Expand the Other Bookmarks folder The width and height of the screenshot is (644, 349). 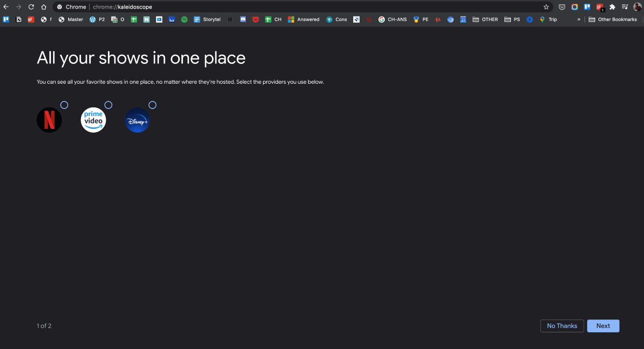tap(612, 19)
